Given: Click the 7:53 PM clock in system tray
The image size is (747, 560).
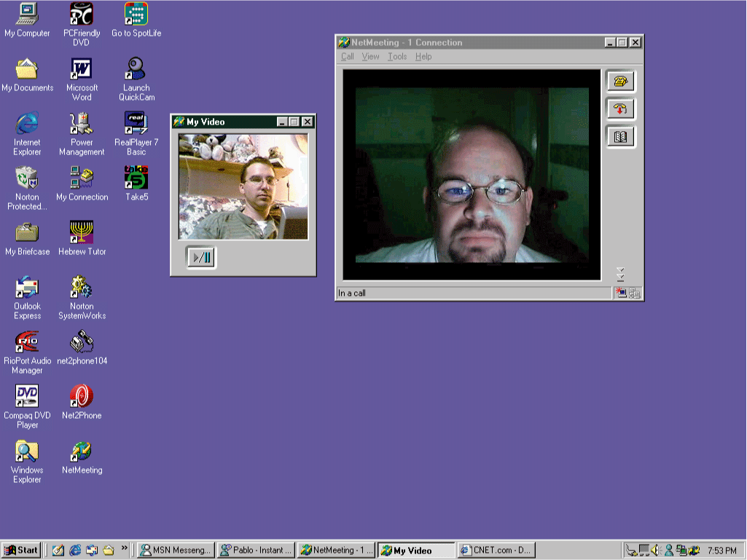Looking at the screenshot, I should (721, 551).
